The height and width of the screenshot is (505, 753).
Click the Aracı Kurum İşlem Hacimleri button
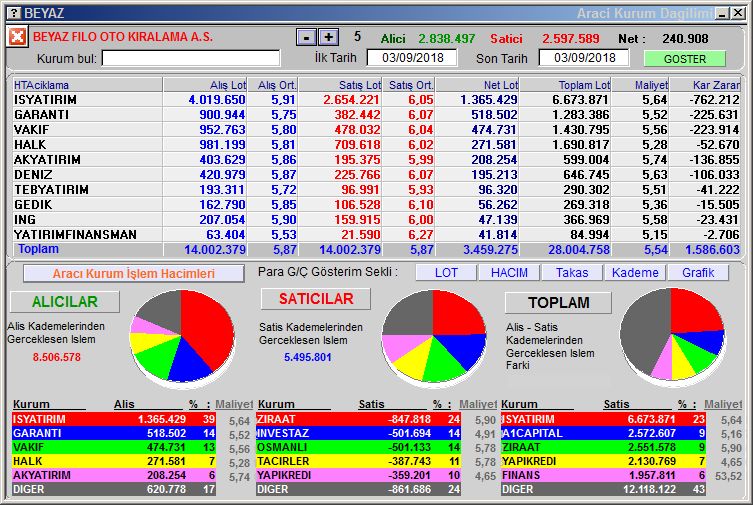click(134, 274)
